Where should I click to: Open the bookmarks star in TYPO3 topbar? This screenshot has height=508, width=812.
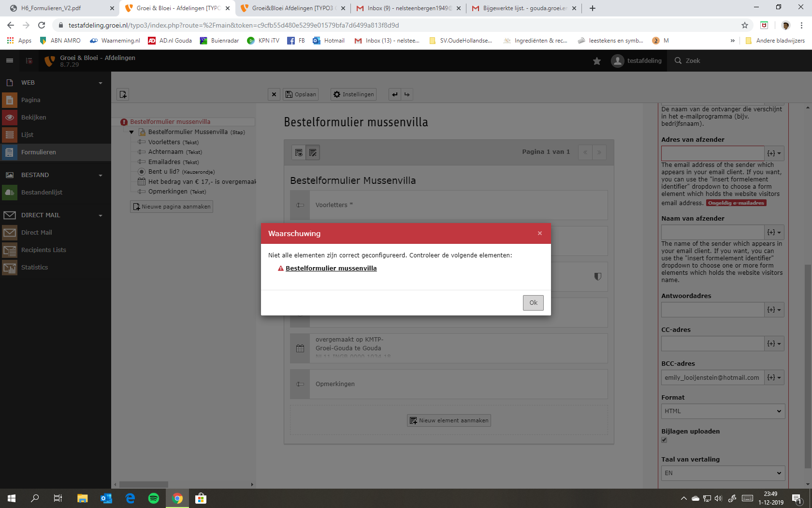(x=597, y=61)
